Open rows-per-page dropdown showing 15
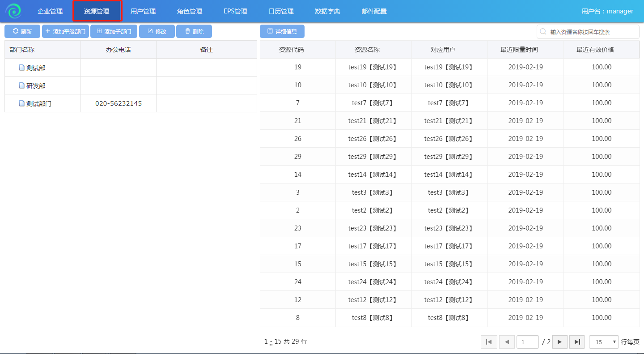The height and width of the screenshot is (354, 644). pyautogui.click(x=604, y=342)
